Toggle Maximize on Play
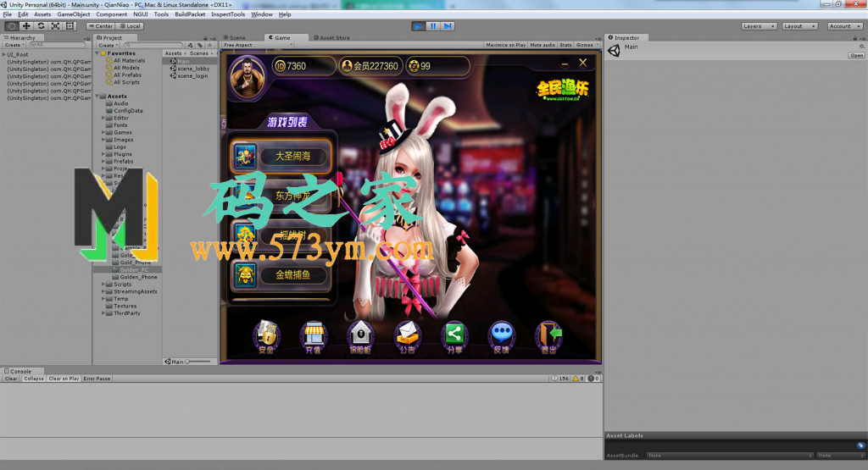Screen dimensions: 868x470 pos(506,46)
